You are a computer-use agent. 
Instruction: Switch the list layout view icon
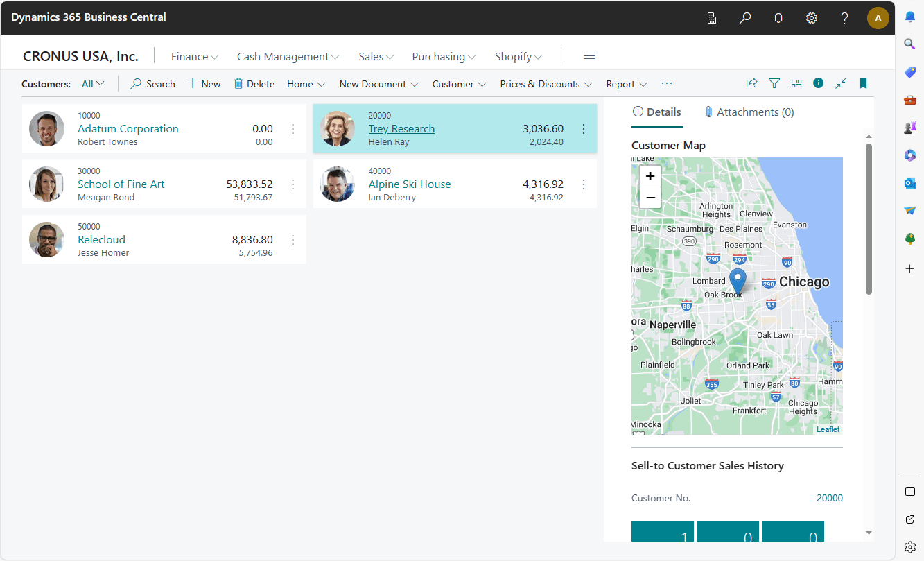(x=796, y=83)
